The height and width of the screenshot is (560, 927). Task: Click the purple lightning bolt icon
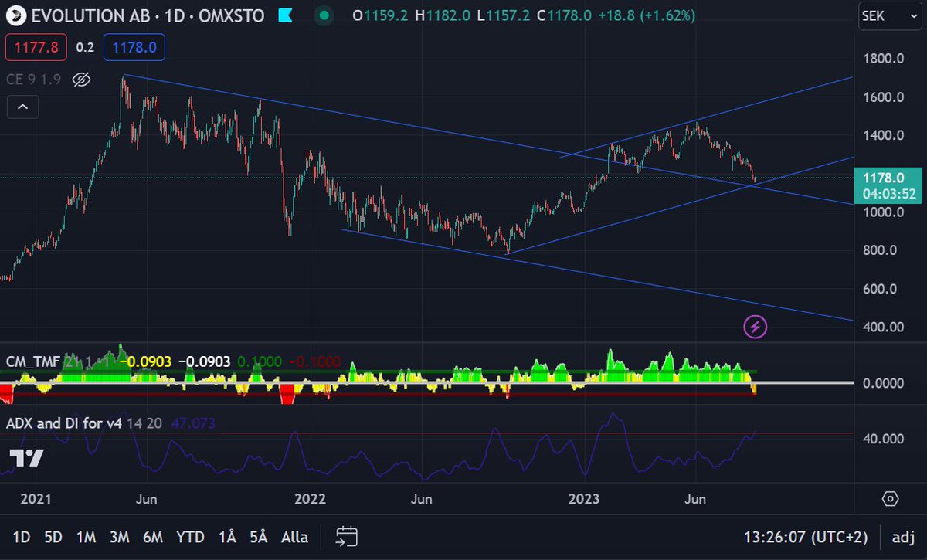tap(756, 327)
